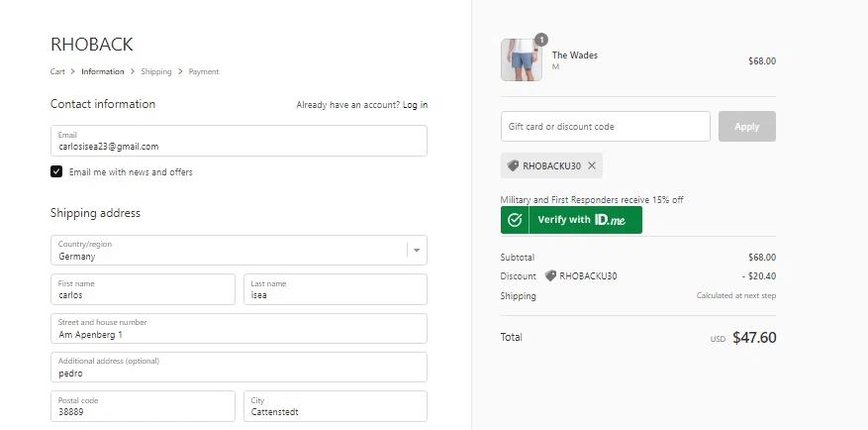Remove the RHOBACKU30 discount code tag

point(592,165)
